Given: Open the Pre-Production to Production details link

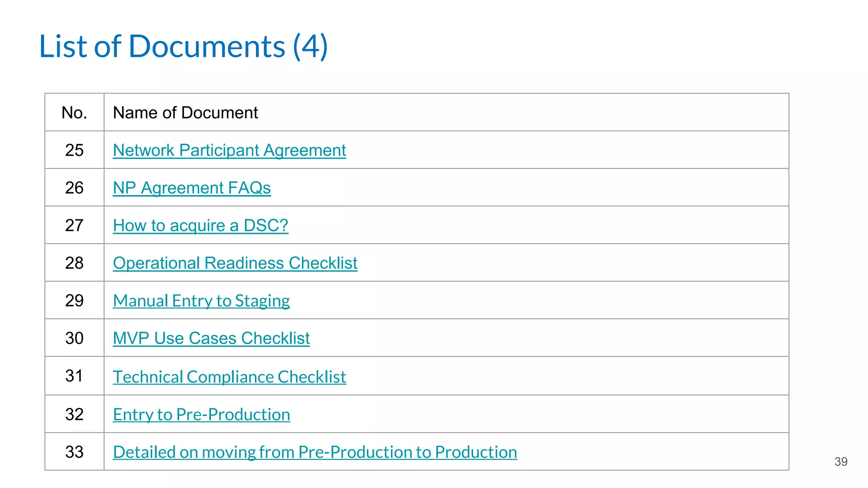Looking at the screenshot, I should [315, 452].
